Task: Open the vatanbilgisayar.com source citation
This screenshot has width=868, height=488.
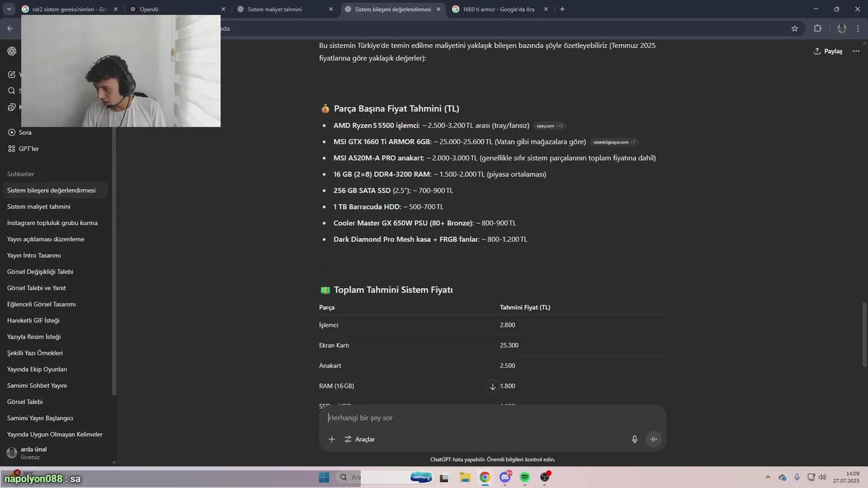Action: point(614,142)
